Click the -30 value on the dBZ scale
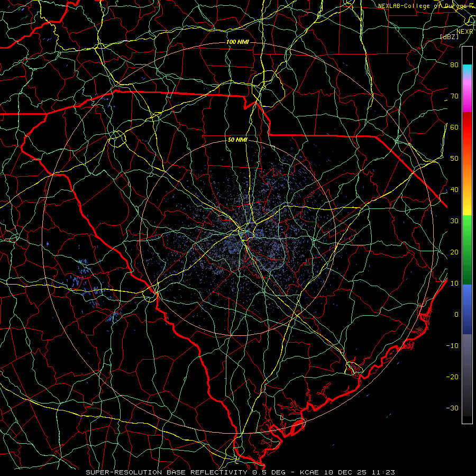This screenshot has height=476, width=476. (x=452, y=408)
